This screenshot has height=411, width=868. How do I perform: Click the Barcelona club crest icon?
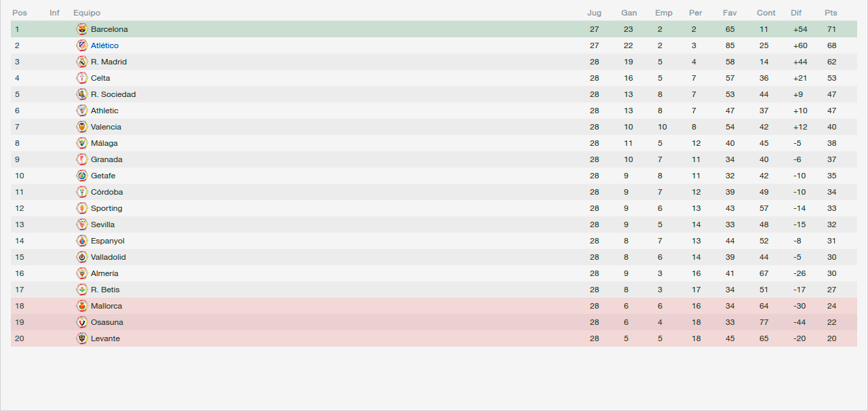point(82,29)
